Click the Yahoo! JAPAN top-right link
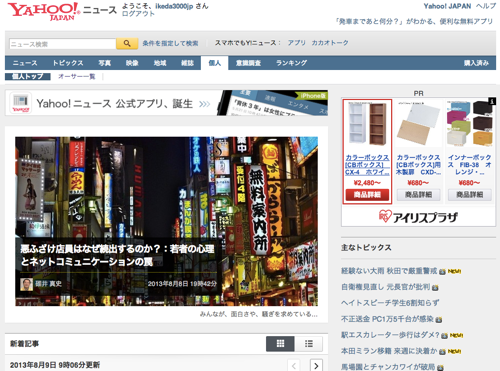 447,6
